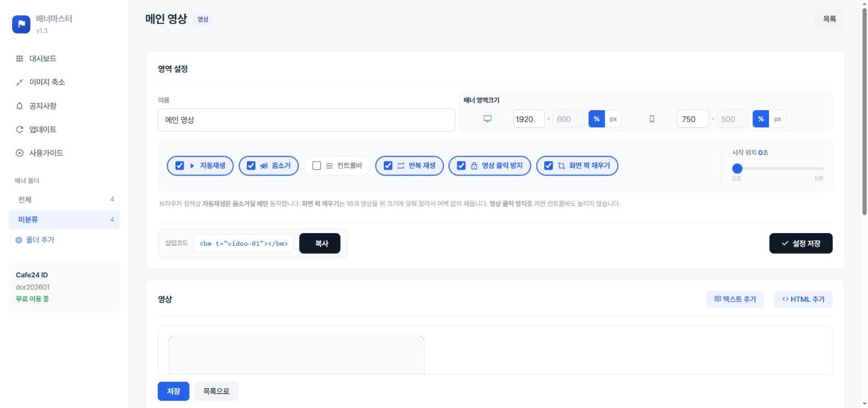
Task: Enable the 컨트롤바 checkbox
Action: click(317, 166)
